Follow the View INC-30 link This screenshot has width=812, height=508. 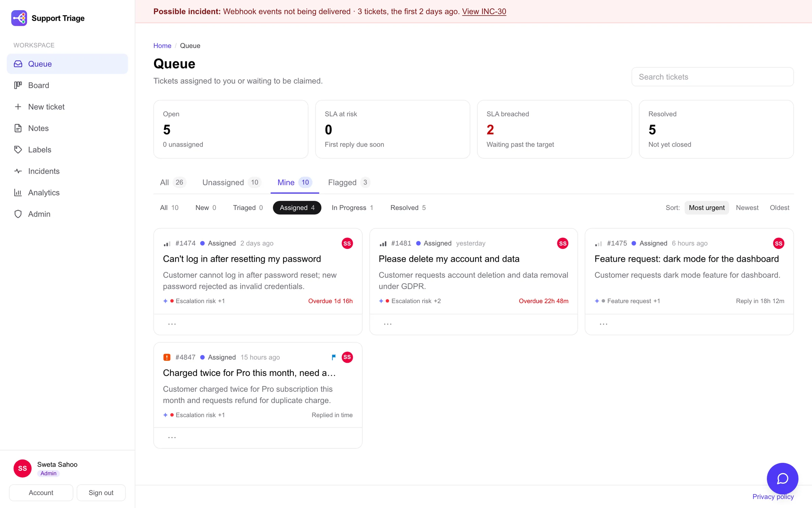tap(484, 11)
